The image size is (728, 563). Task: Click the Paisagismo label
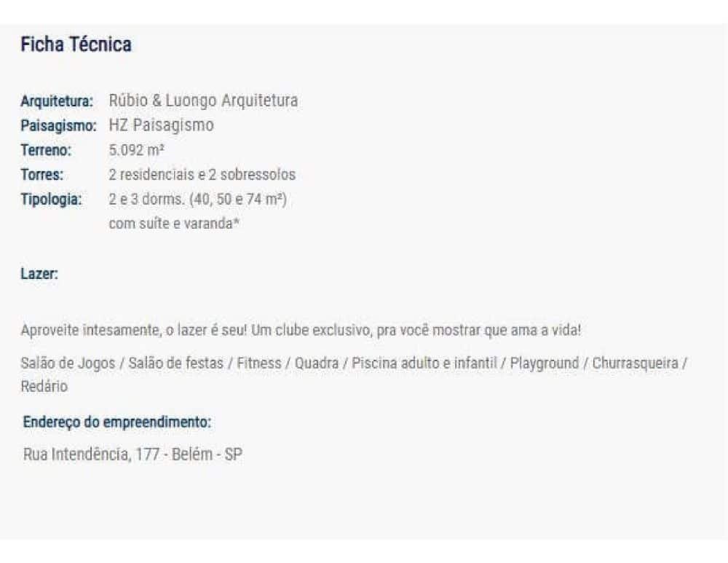[58, 125]
